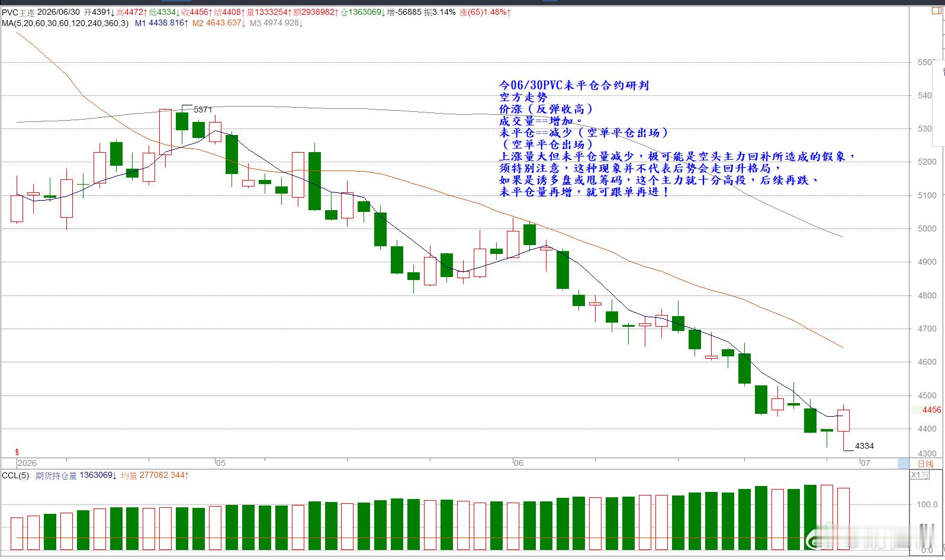Viewport: 945px width, 560px height.
Task: Click the 05 month label on time axis
Action: point(220,463)
